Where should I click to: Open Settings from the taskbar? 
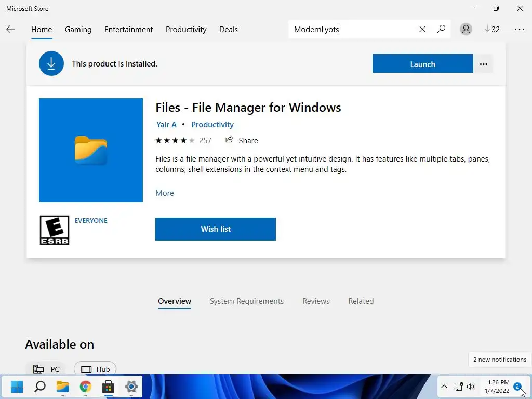tap(131, 387)
